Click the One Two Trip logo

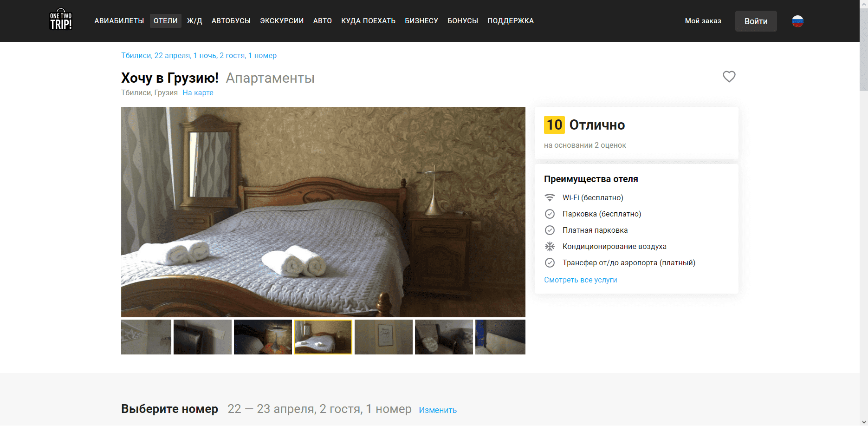(x=61, y=20)
